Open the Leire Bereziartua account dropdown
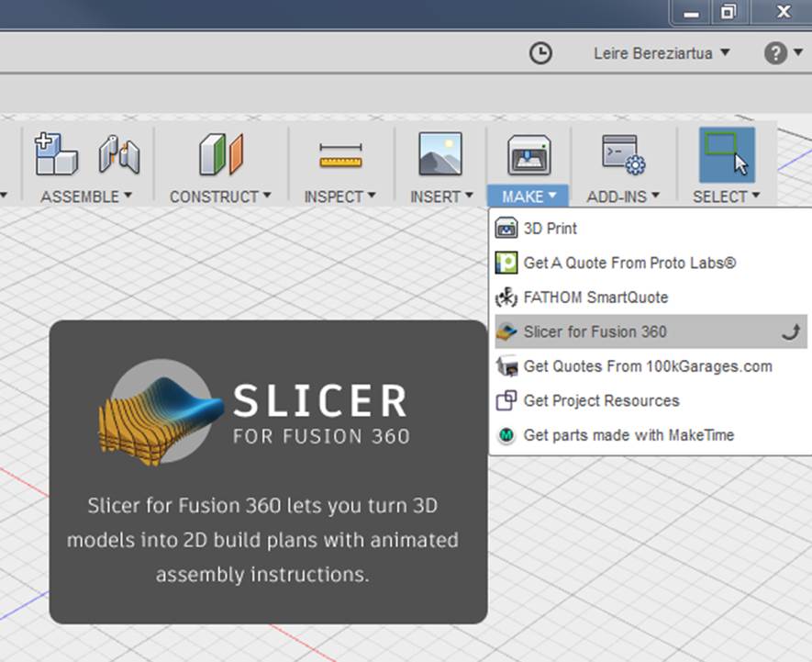Viewport: 812px width, 662px height. tap(662, 53)
